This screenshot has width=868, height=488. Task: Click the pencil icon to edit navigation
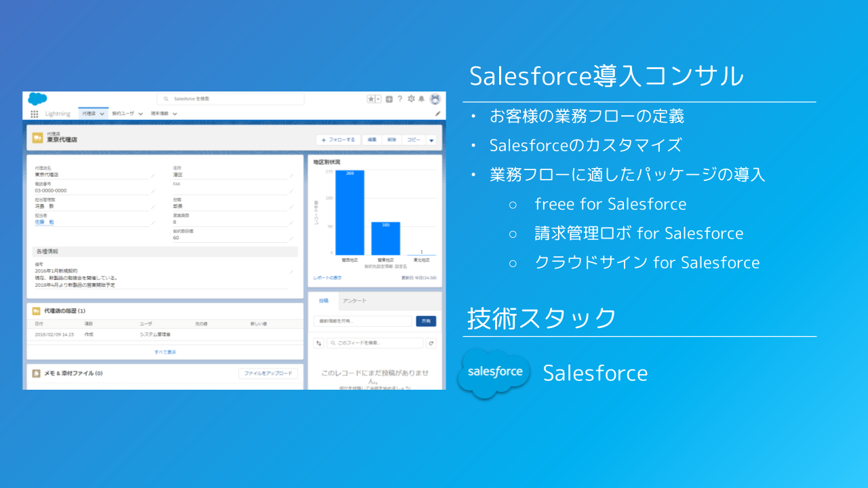437,114
